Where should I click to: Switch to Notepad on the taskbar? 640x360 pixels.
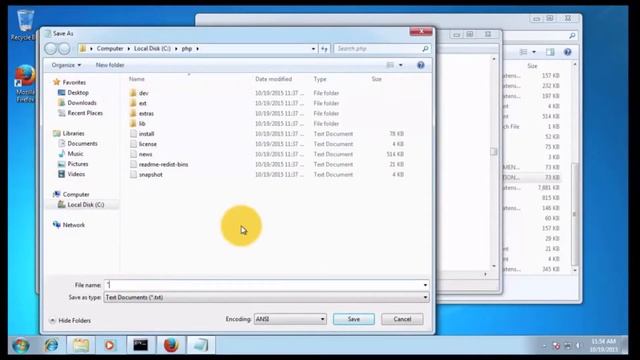coord(201,345)
